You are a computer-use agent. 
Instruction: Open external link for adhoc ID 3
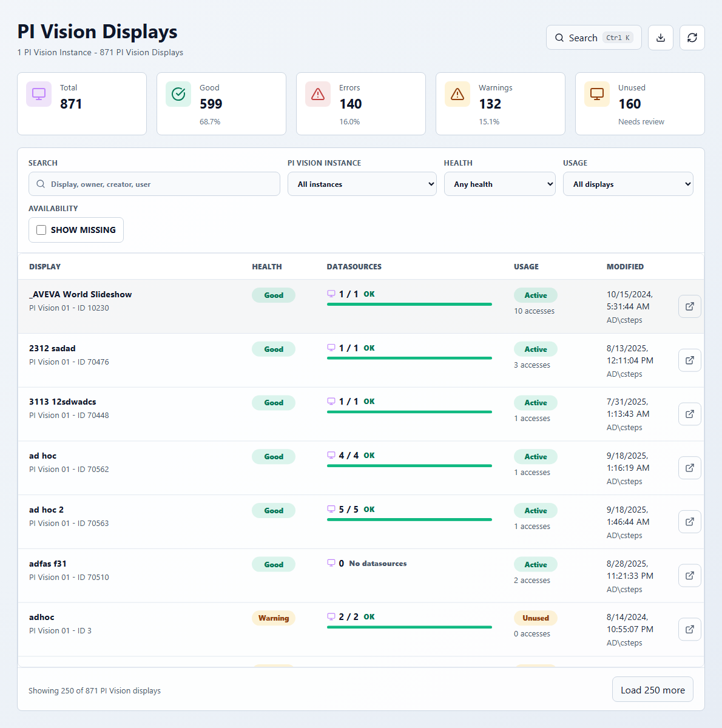point(690,629)
